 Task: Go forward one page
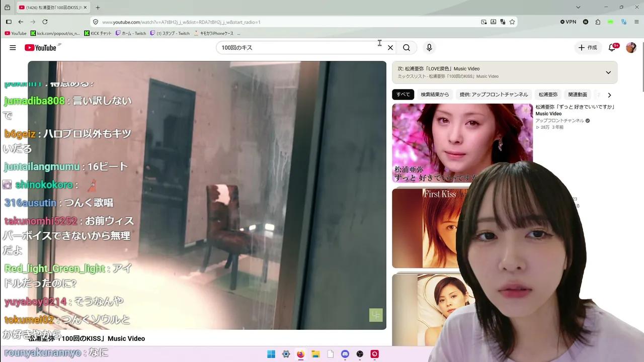33,22
